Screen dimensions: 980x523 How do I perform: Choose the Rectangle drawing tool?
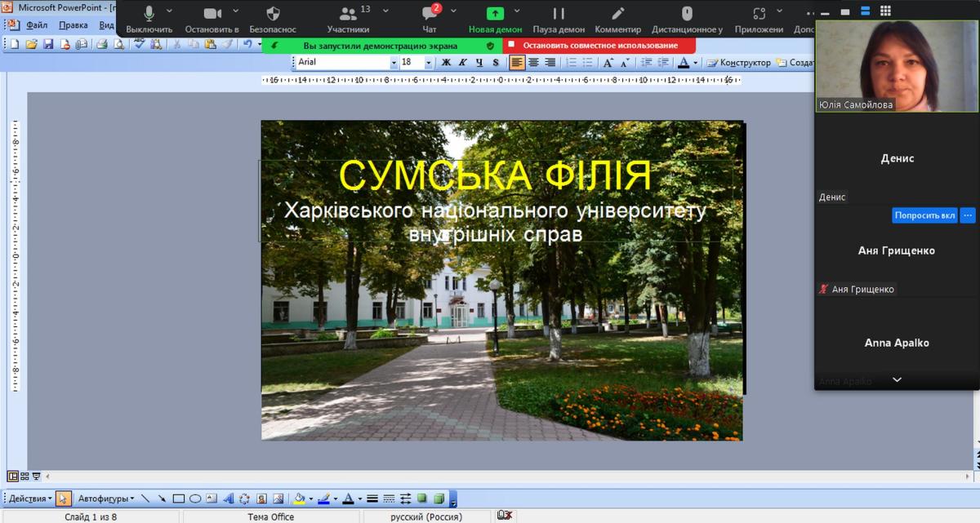point(178,499)
